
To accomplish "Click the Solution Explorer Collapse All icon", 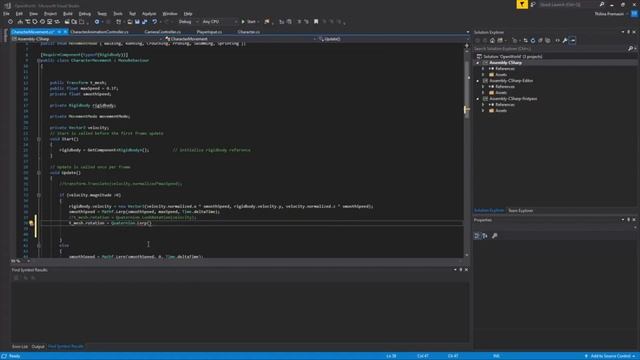I will coord(540,40).
